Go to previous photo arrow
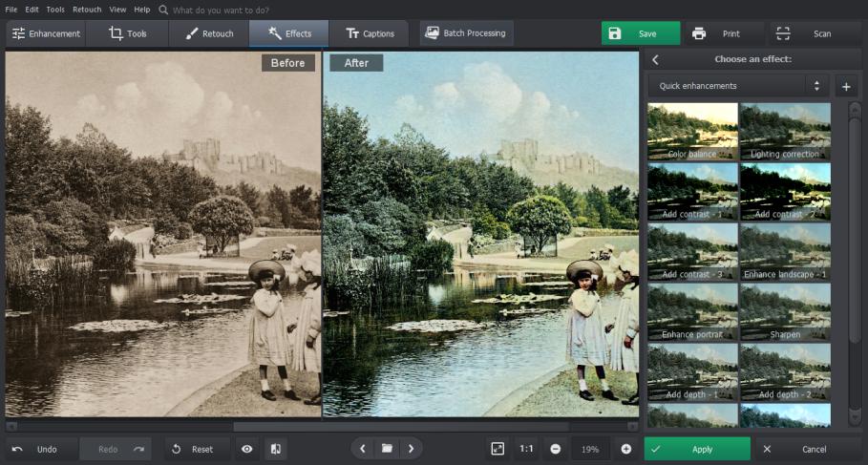Viewport: 868px width, 465px height. coord(363,449)
